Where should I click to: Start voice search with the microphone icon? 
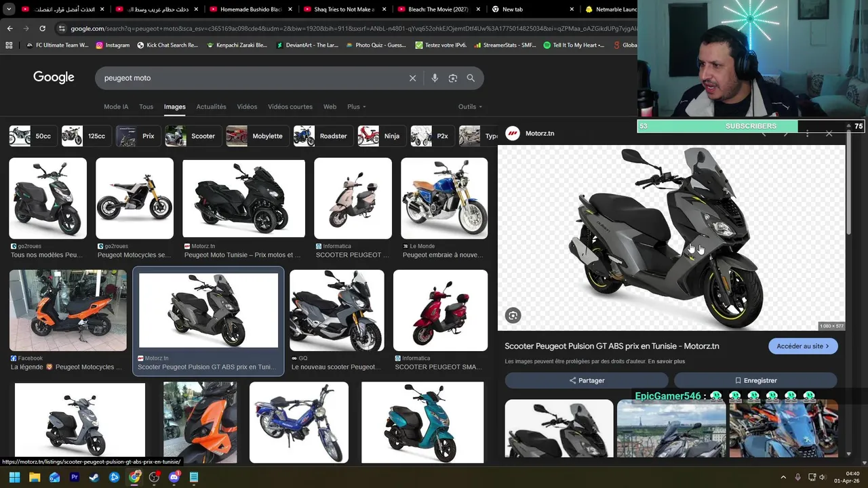[x=435, y=78]
